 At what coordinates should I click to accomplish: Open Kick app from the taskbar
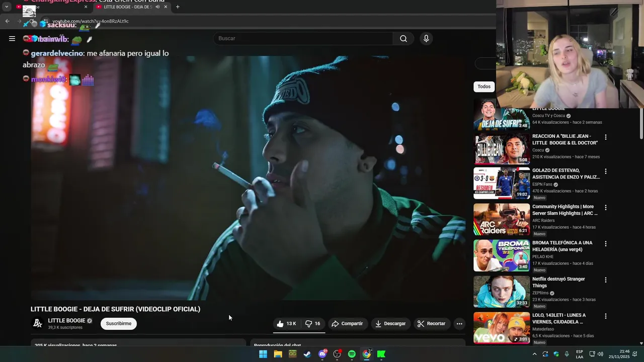point(381,354)
